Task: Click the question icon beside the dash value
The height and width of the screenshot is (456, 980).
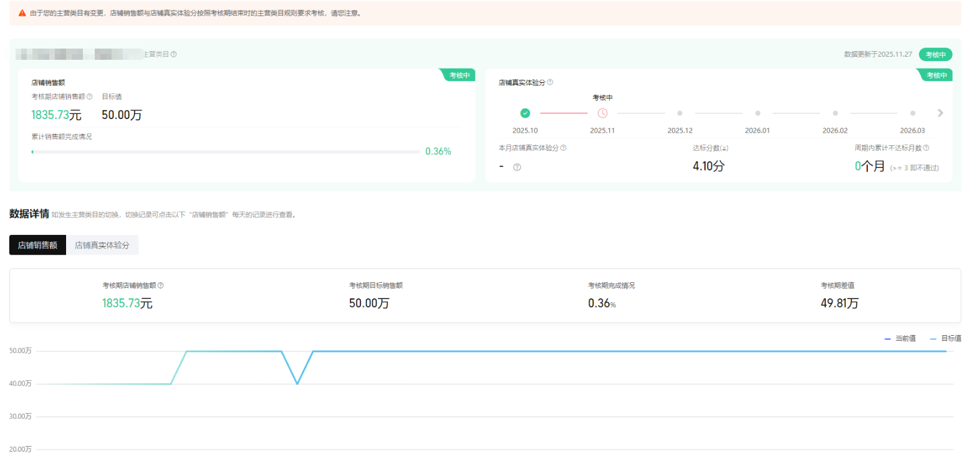Action: [x=517, y=167]
